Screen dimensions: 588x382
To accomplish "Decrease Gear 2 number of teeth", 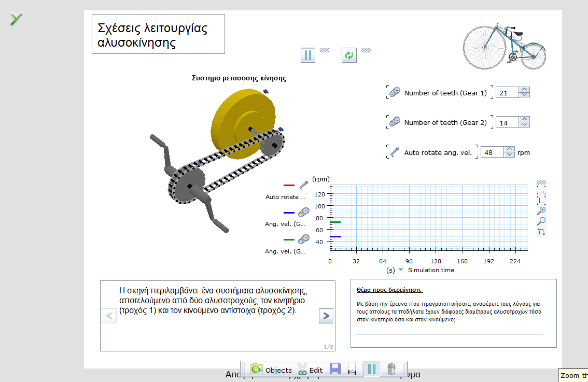I will (x=525, y=125).
